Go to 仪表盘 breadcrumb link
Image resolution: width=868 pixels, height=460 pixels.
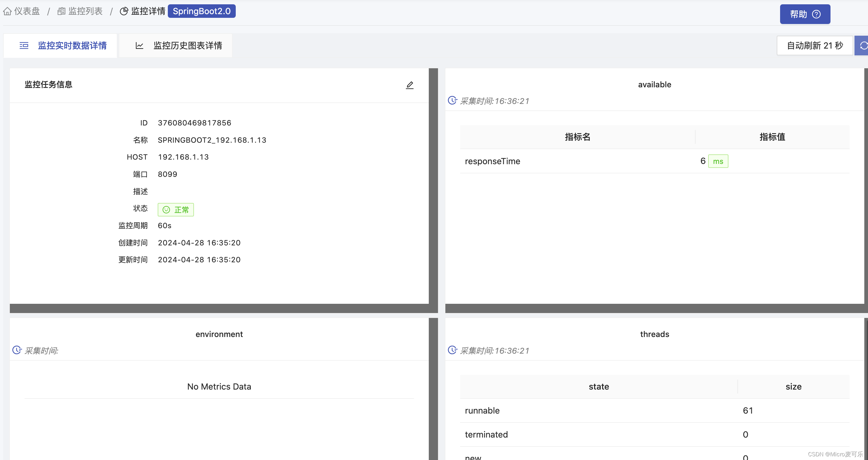(x=27, y=11)
